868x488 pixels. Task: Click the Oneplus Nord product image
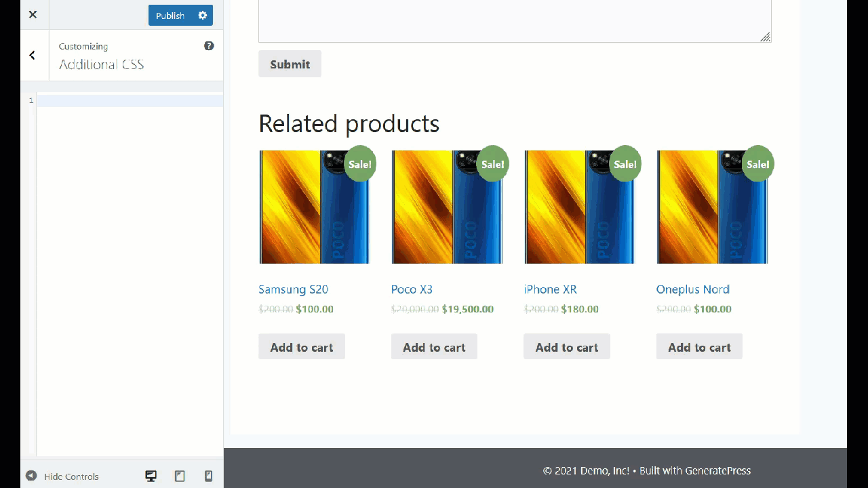pyautogui.click(x=712, y=207)
